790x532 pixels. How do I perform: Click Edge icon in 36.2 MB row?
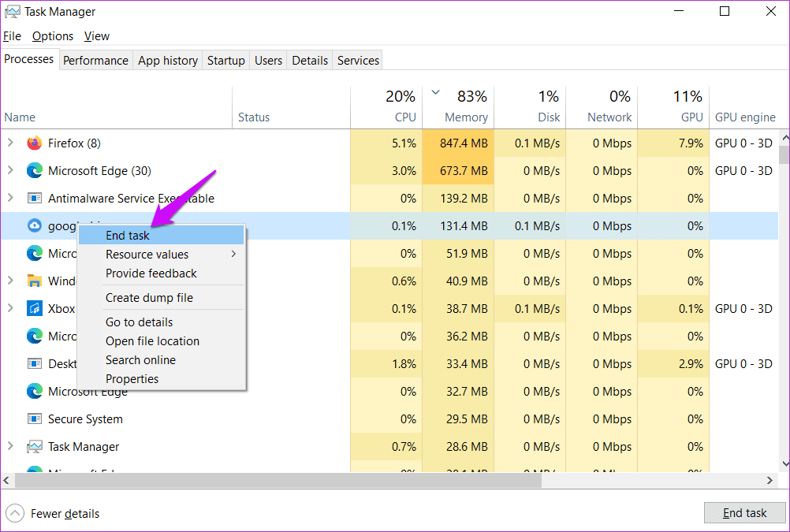point(34,336)
